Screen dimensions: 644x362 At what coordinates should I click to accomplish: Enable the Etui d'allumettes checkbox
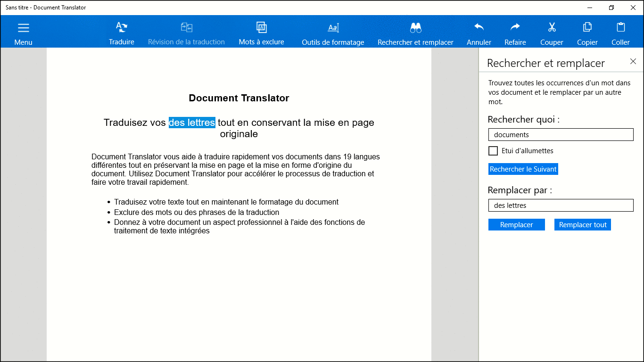click(493, 151)
